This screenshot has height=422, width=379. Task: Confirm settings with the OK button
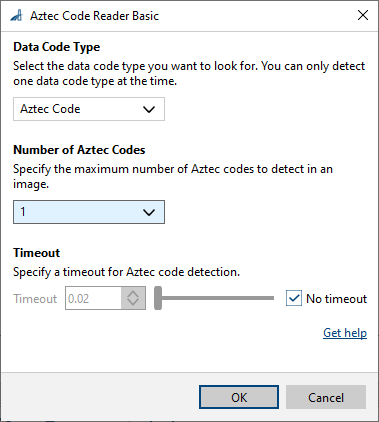pos(239,397)
